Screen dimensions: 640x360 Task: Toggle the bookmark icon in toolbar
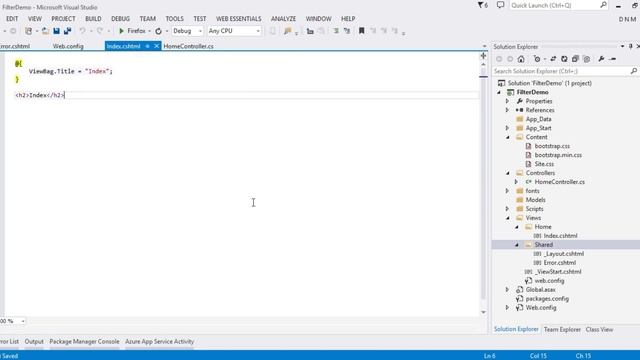pyautogui.click(x=361, y=31)
